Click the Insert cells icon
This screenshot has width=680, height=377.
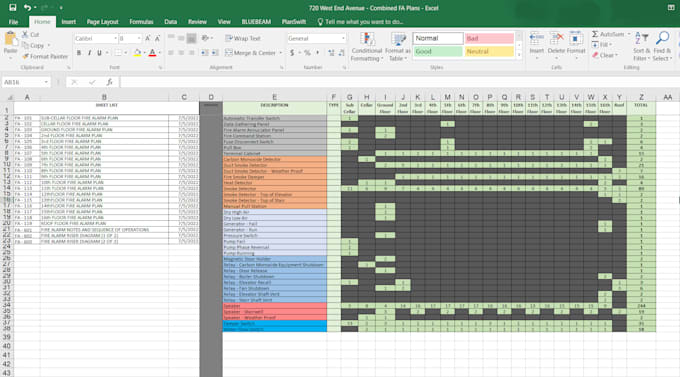point(536,39)
